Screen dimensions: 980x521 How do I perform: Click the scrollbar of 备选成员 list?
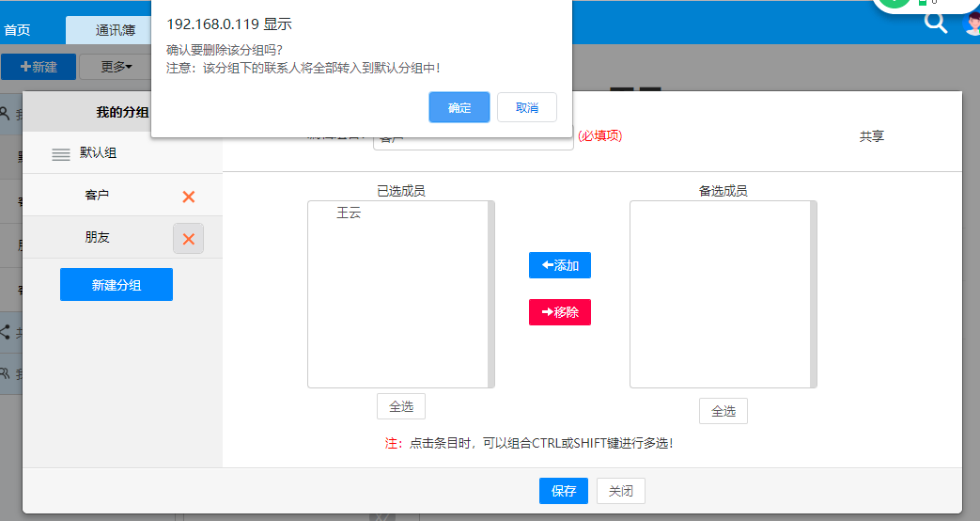tap(813, 293)
